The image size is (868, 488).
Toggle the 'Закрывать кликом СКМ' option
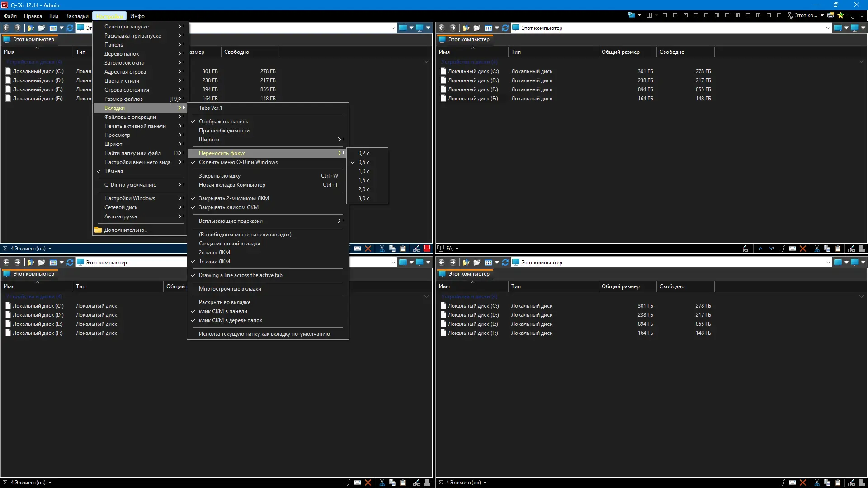point(228,207)
